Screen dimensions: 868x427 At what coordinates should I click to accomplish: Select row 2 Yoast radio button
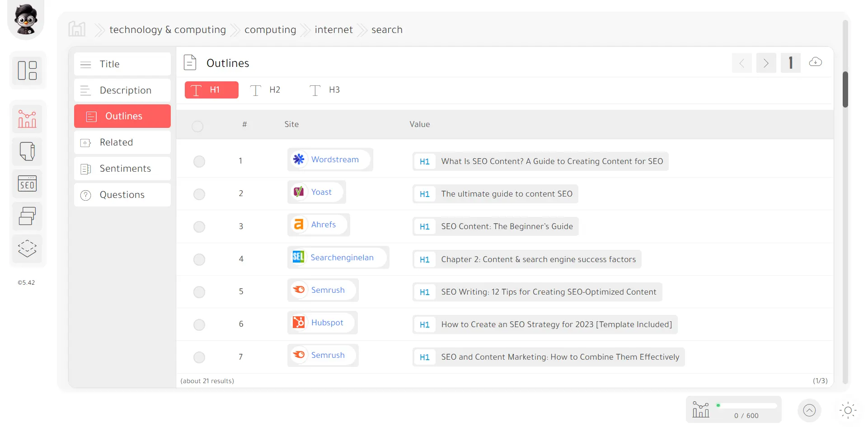click(199, 194)
